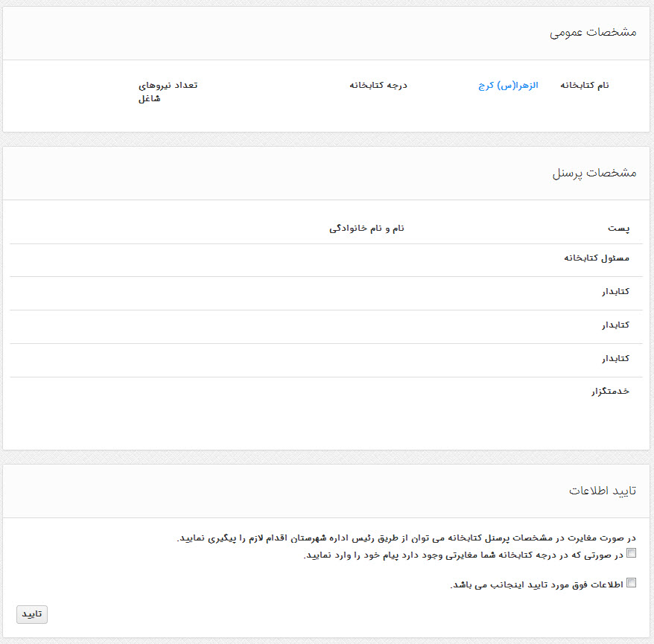Check the library grade discrepancy checkbox

[x=632, y=552]
